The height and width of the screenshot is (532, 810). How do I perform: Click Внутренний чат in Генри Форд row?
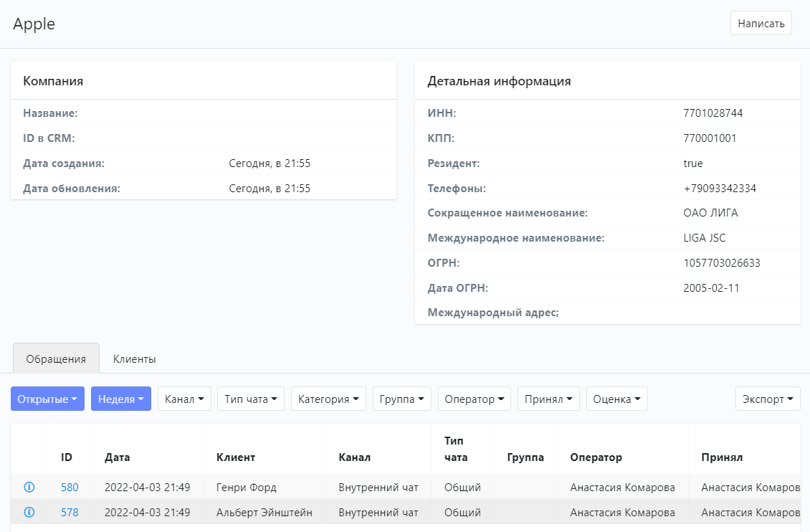coord(378,487)
